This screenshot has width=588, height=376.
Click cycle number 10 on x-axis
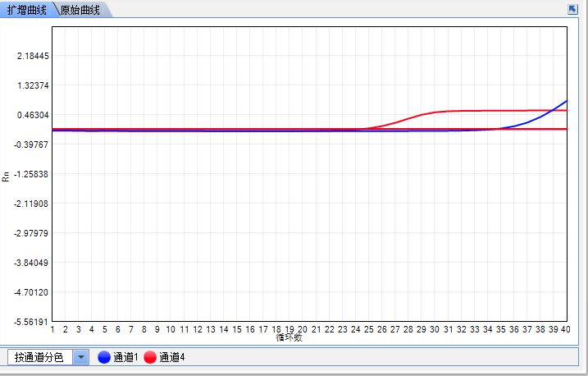pos(171,329)
